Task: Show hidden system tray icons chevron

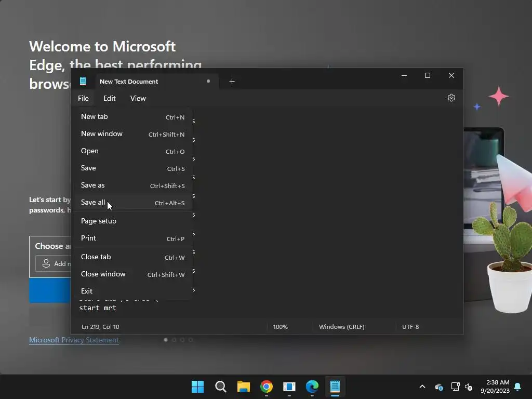Action: pyautogui.click(x=422, y=387)
